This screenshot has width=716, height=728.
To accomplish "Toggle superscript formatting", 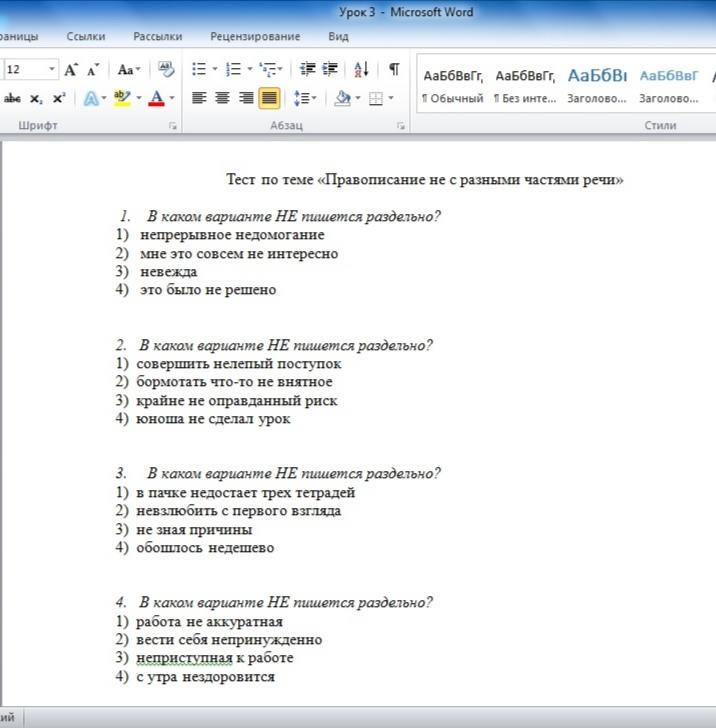I will [x=59, y=98].
